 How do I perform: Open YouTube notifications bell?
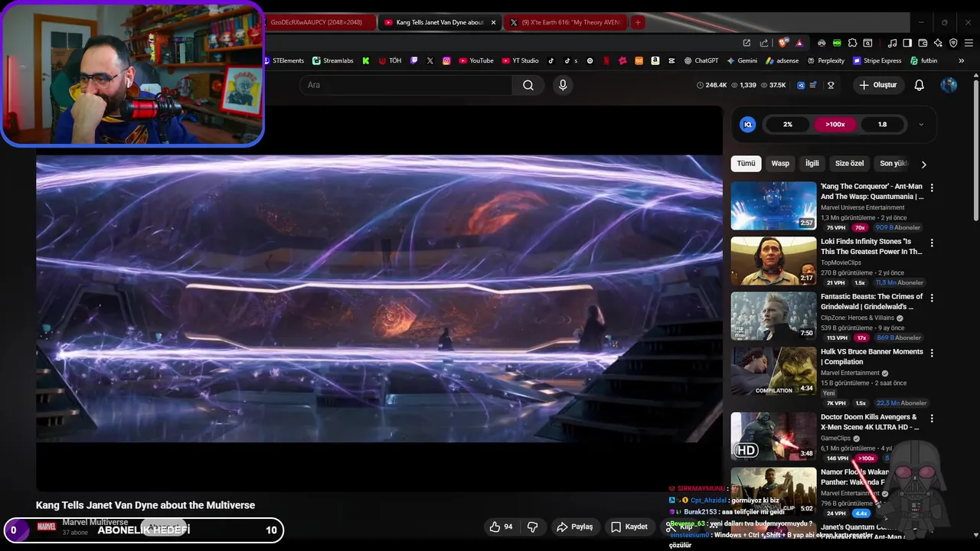pos(919,85)
